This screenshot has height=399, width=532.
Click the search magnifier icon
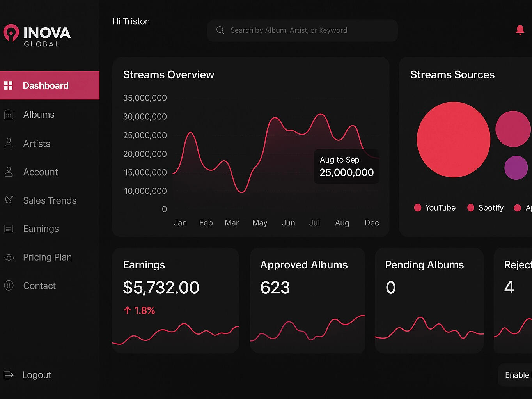click(x=220, y=30)
